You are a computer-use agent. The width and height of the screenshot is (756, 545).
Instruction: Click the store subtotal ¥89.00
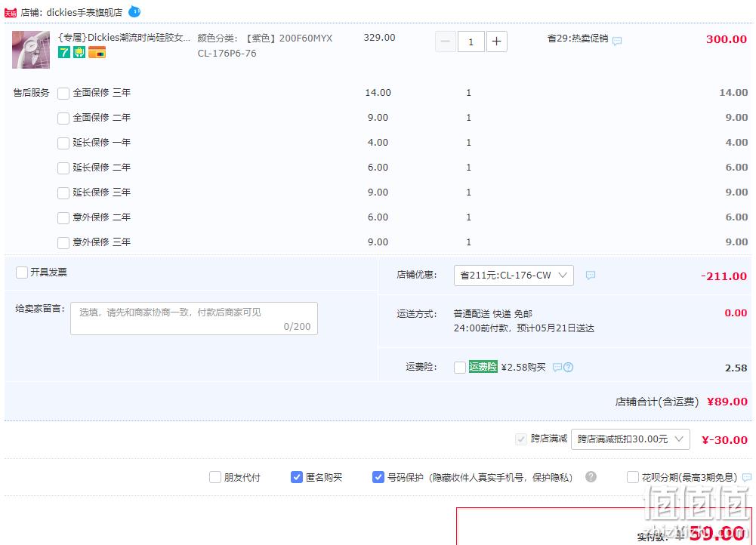click(x=727, y=402)
